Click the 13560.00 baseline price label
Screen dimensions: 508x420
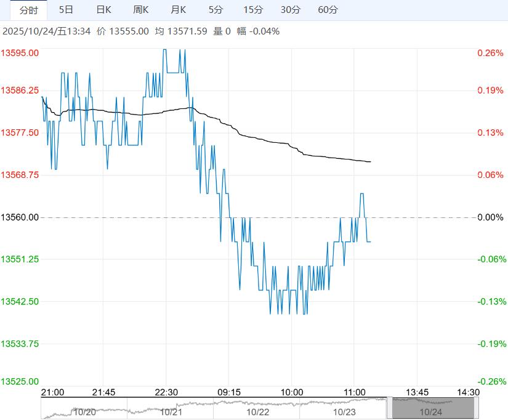point(20,217)
